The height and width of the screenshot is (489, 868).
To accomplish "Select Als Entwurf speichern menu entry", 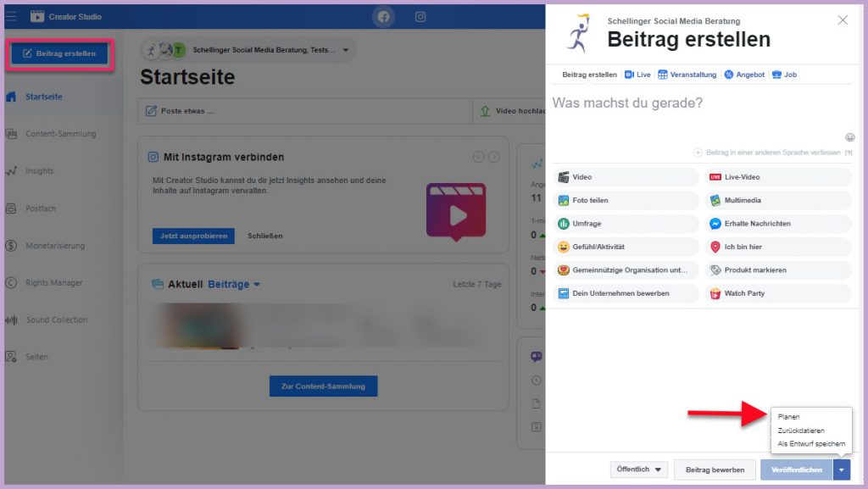I will (811, 443).
